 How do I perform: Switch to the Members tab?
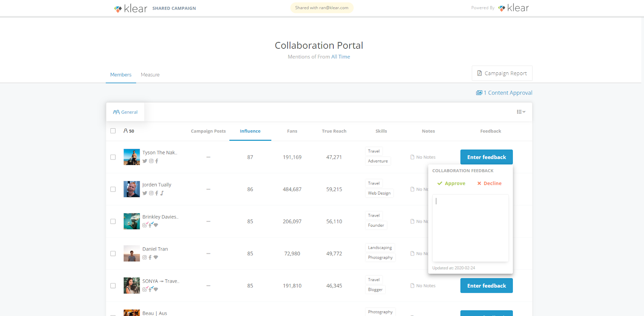coord(121,75)
